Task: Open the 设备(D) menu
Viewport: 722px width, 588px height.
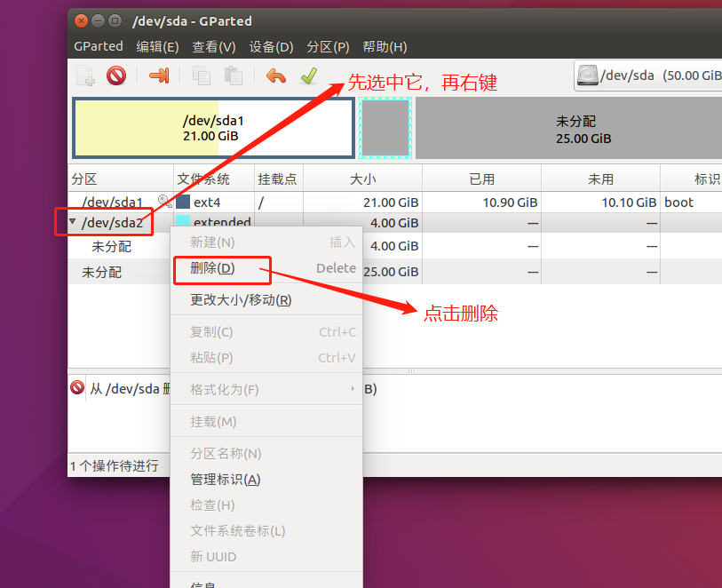Action: click(271, 46)
